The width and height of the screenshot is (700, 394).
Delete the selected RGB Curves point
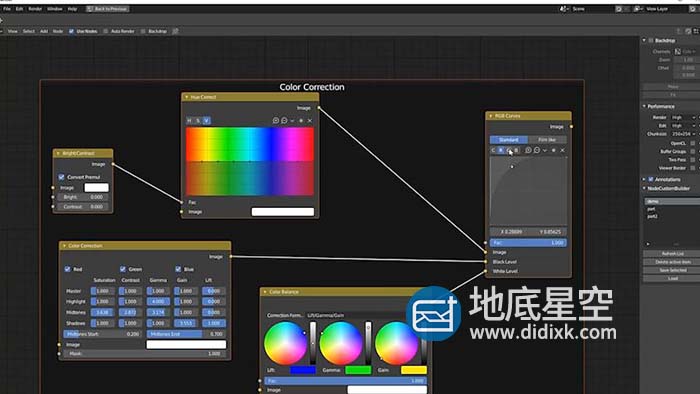pos(562,150)
